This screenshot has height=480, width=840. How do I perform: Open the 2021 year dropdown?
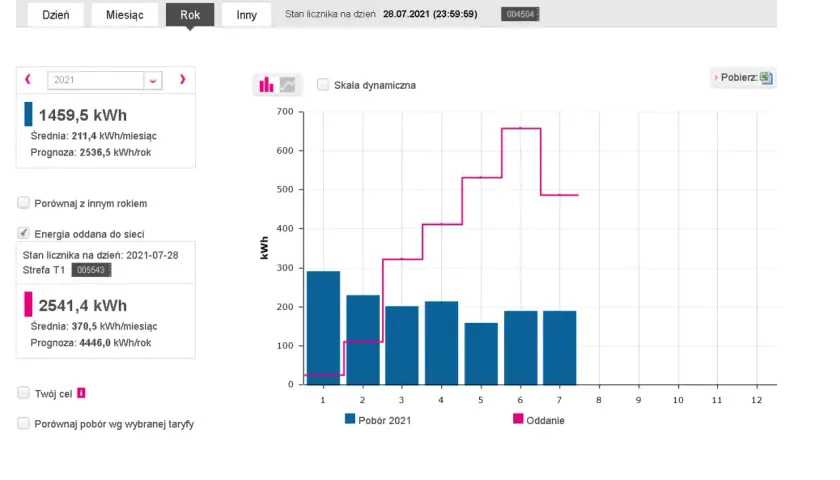(x=153, y=80)
